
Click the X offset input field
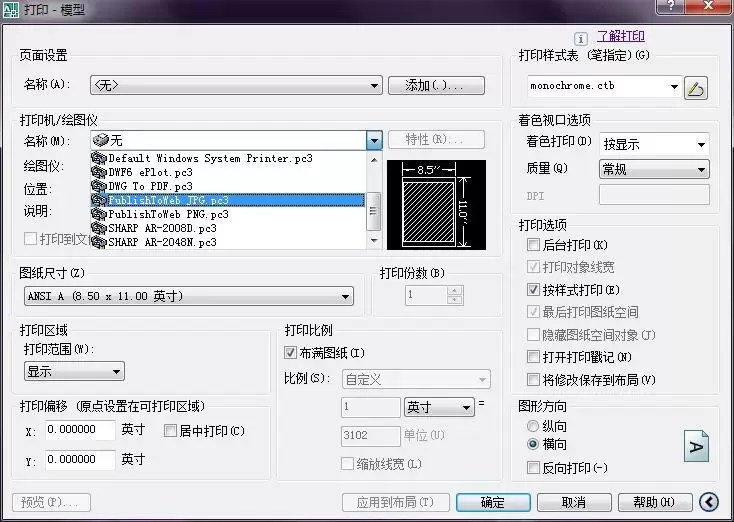tap(79, 431)
